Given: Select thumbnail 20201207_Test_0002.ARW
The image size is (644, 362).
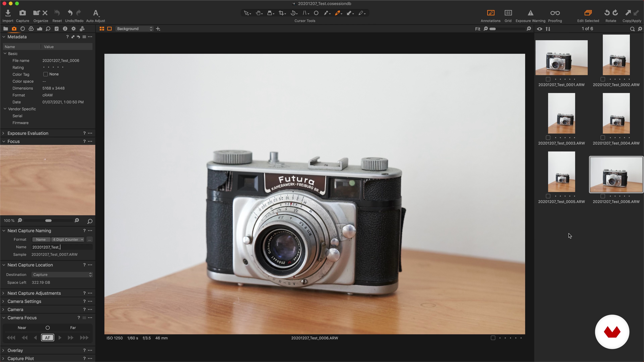Looking at the screenshot, I should click(616, 55).
